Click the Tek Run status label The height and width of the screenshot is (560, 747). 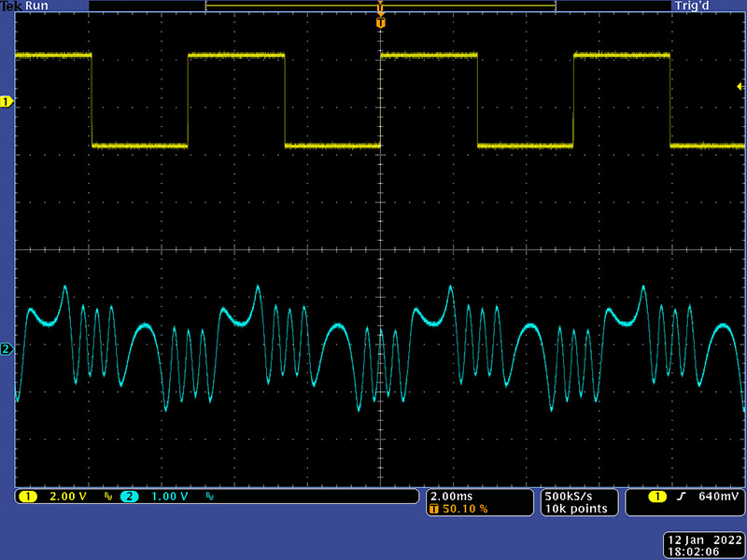[24, 6]
